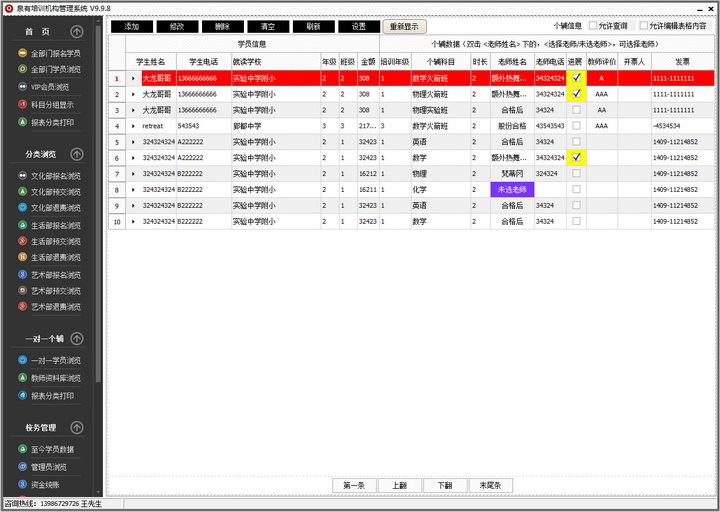The width and height of the screenshot is (720, 512).
Task: Collapse the 首页 section with its arrow
Action: tap(77, 32)
